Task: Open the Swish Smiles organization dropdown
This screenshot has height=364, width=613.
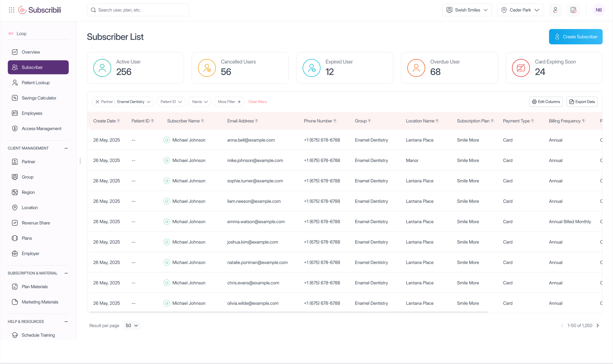Action: 467,10
